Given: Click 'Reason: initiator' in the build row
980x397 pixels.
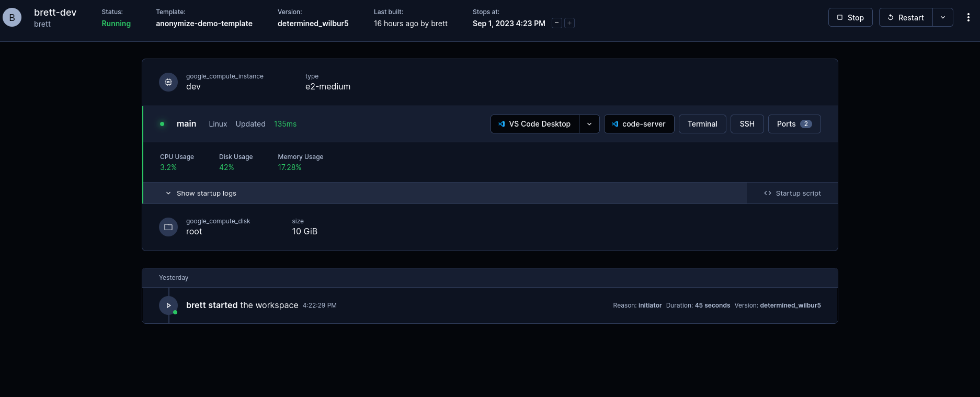Looking at the screenshot, I should pyautogui.click(x=637, y=305).
